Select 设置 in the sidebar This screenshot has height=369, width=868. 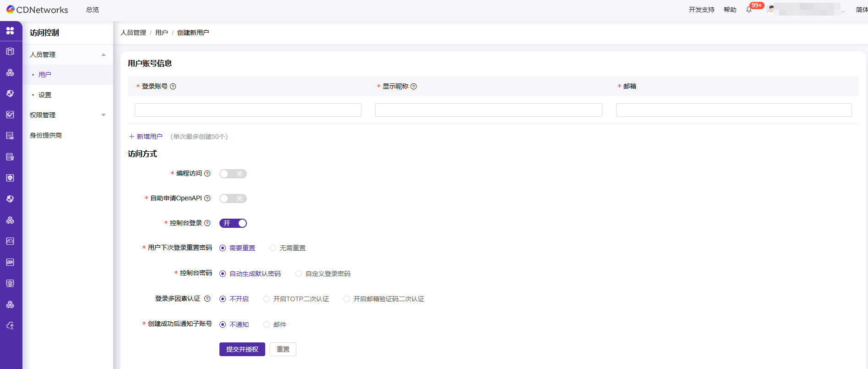[x=68, y=95]
